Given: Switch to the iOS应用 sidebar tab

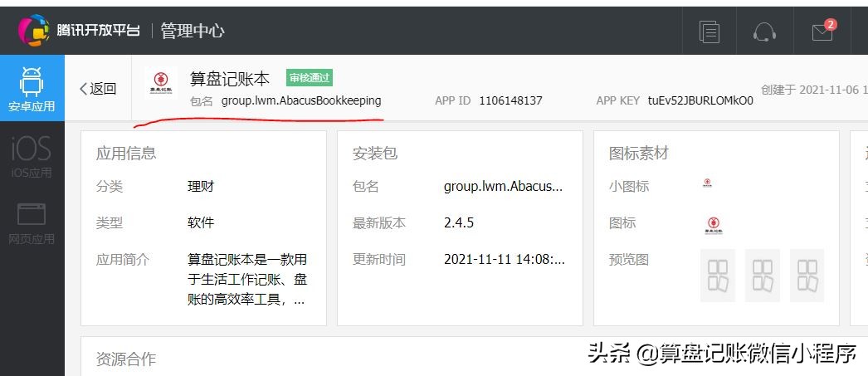Looking at the screenshot, I should pos(32,157).
